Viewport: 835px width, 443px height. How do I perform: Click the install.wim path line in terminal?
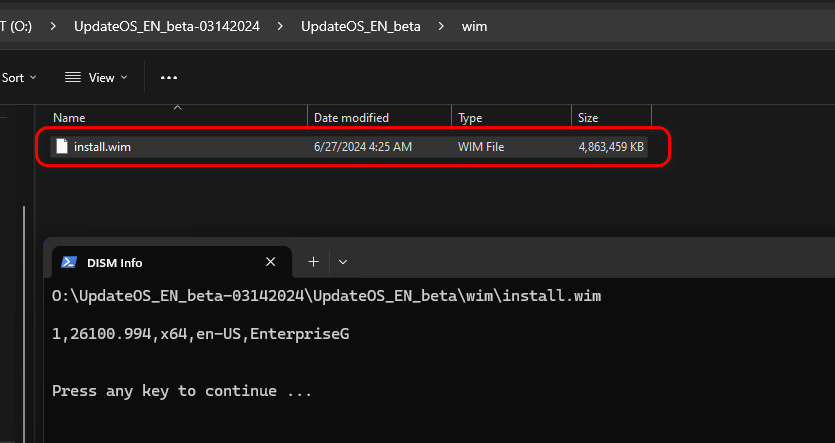tap(326, 296)
